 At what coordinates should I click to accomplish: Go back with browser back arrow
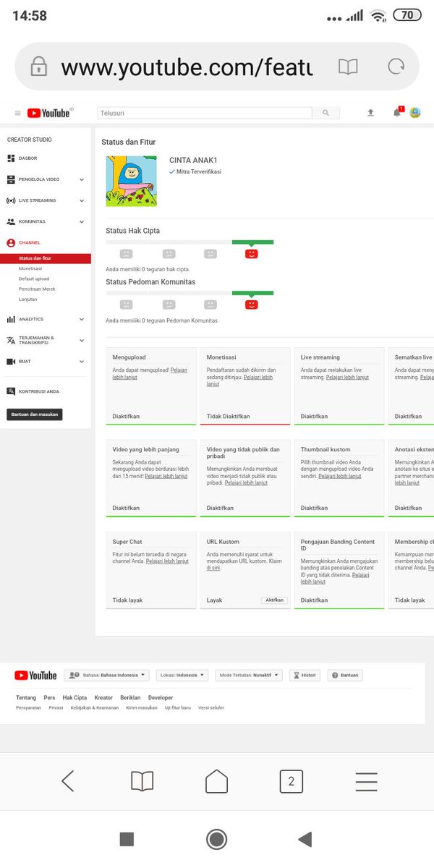[67, 781]
